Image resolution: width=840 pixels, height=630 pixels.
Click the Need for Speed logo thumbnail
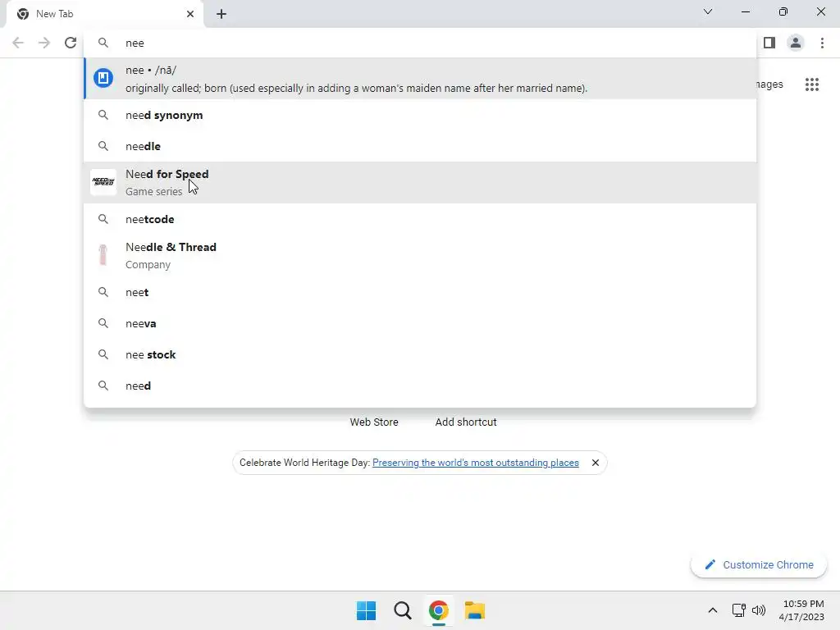103,182
